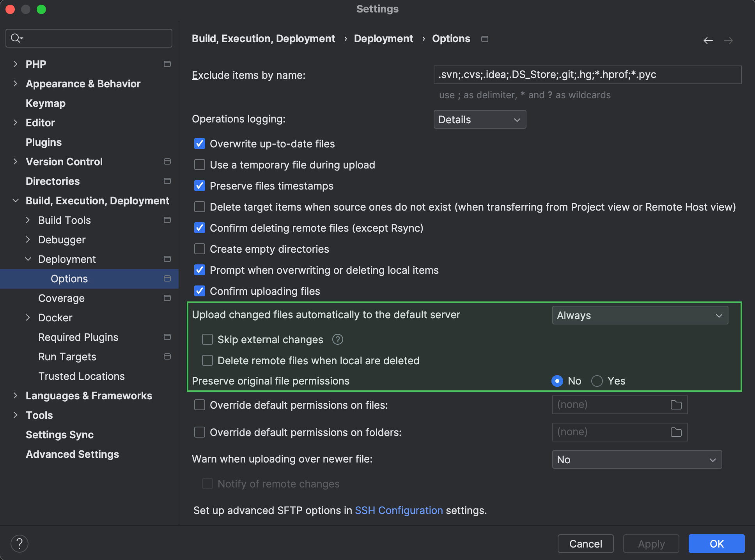Screen dimensions: 755x560
Task: Open folder picker for file permissions override
Action: (677, 404)
